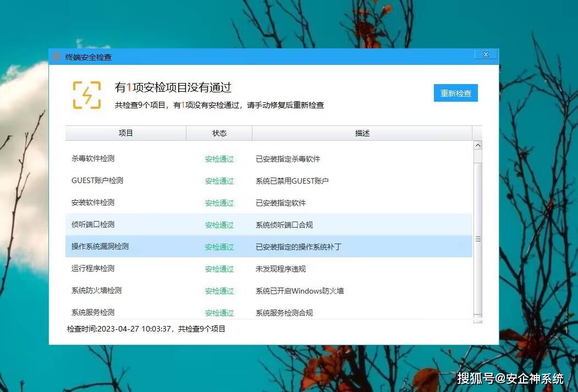The width and height of the screenshot is (578, 392).
Task: Close the 终端安全检查 dialog
Action: pyautogui.click(x=486, y=54)
